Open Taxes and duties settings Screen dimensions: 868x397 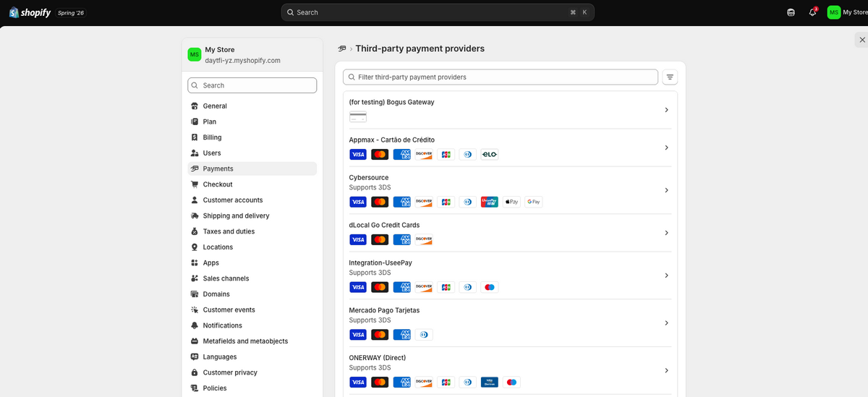(252, 231)
